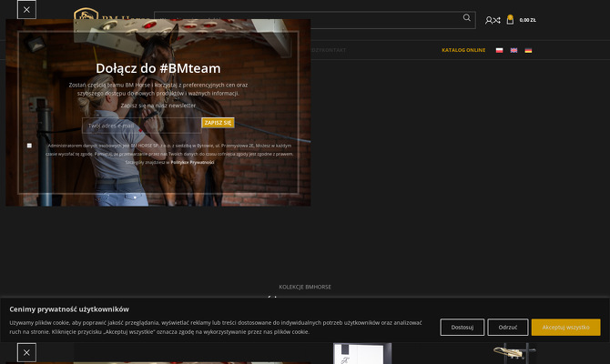Click the Dołącz do #BMteam heading

pyautogui.click(x=158, y=68)
